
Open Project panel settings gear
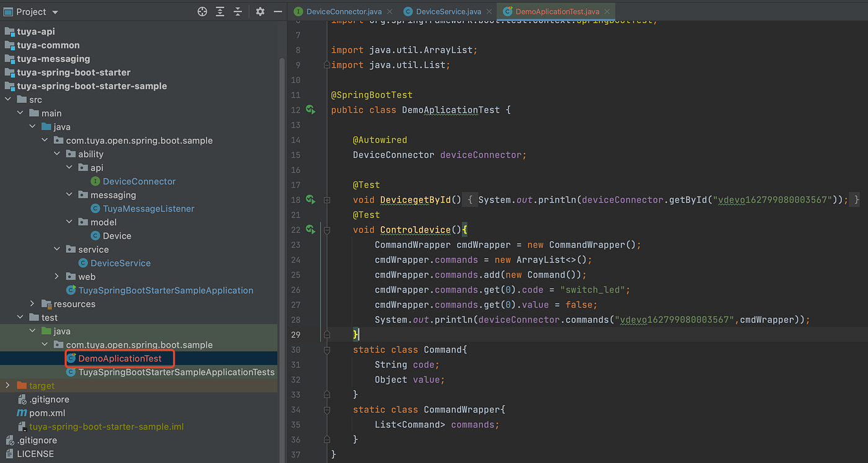tap(260, 12)
